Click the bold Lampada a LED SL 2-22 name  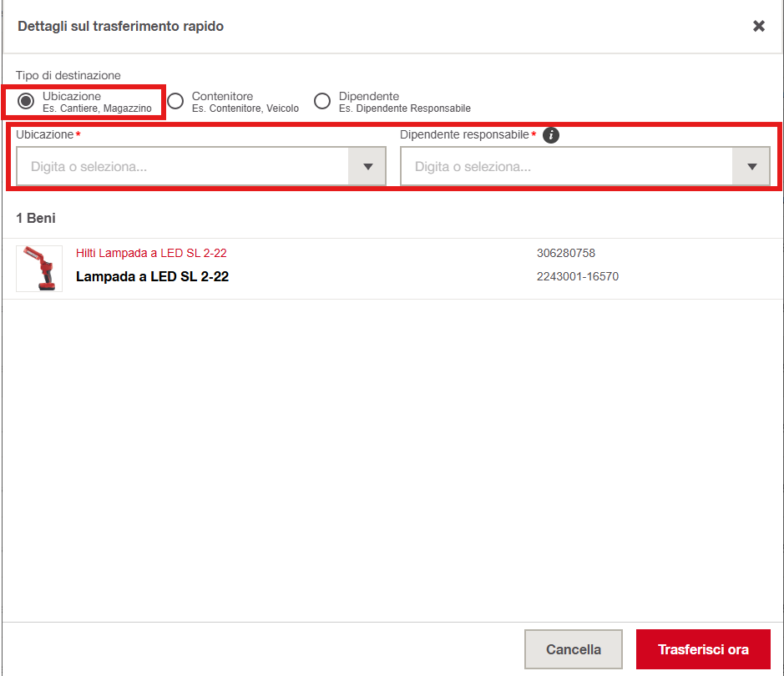[152, 277]
